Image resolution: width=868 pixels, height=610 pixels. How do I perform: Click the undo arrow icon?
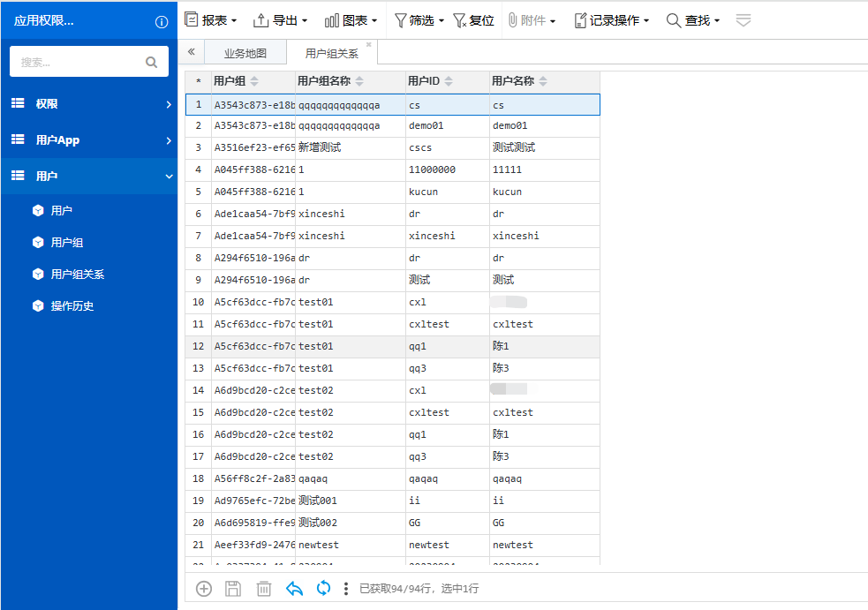click(294, 589)
